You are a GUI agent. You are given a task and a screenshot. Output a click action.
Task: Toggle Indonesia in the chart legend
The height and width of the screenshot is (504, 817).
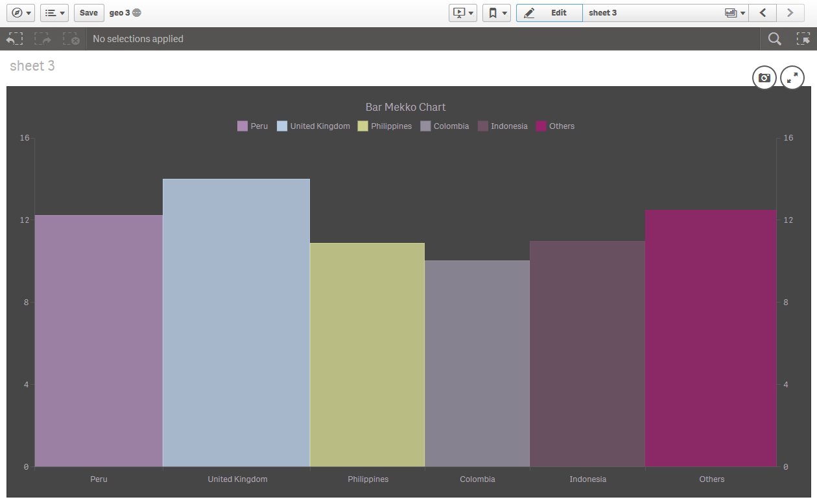[x=503, y=126]
